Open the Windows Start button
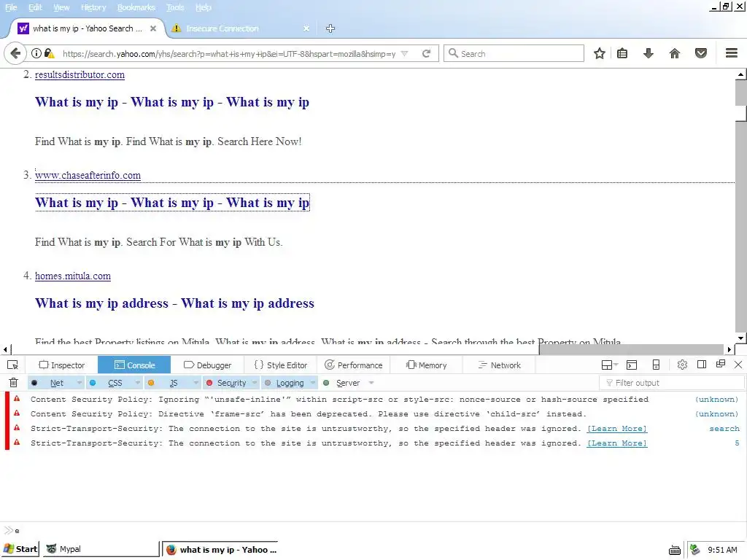 20,550
